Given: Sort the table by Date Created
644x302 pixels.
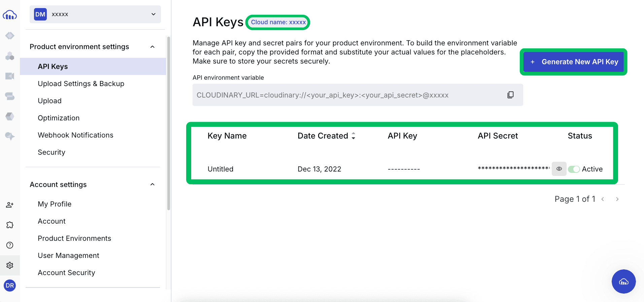Looking at the screenshot, I should [x=353, y=136].
